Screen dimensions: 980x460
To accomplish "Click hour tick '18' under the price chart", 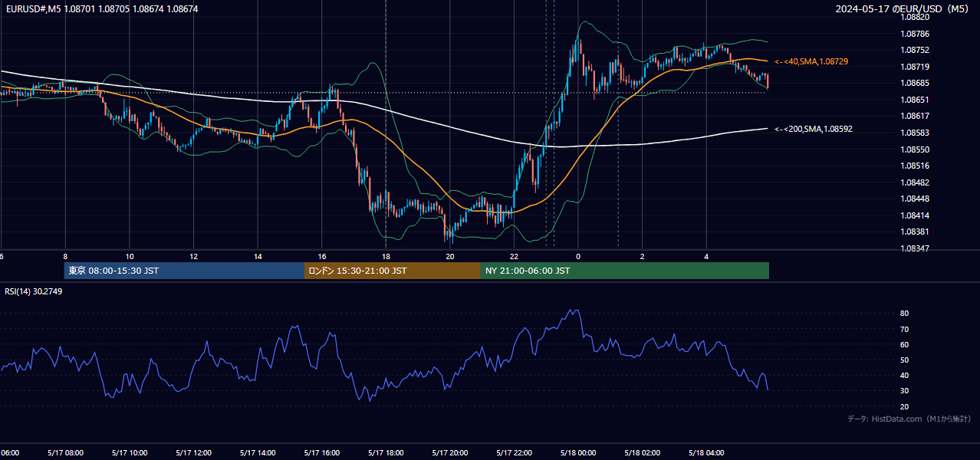I will 386,257.
